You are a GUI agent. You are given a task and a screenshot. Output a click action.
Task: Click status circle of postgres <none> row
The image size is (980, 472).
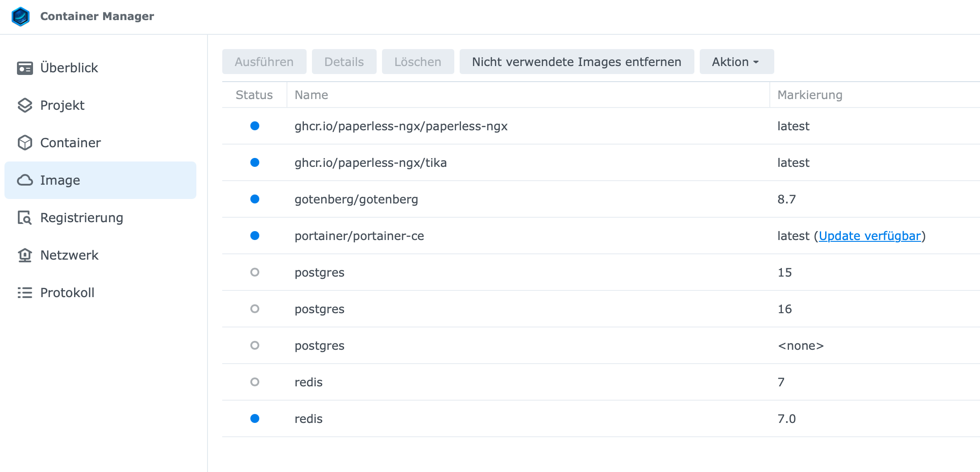[255, 345]
